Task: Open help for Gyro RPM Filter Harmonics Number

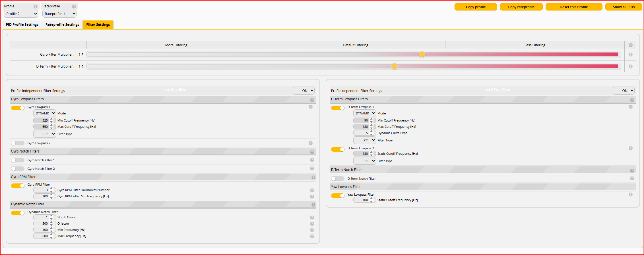Action: click(312, 190)
